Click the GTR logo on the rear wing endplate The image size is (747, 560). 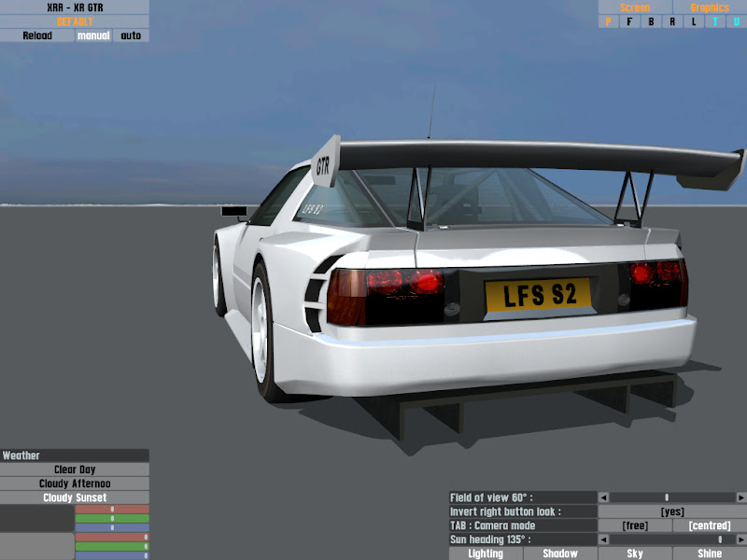point(323,166)
